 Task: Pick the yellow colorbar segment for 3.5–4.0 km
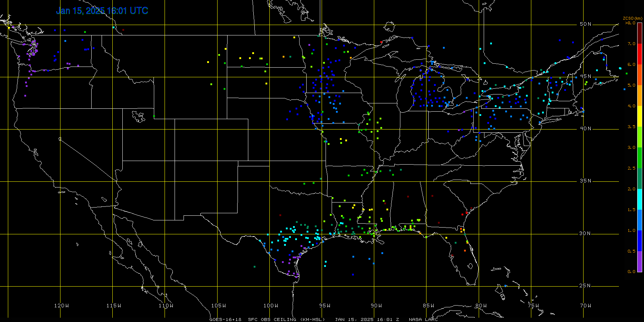[640, 116]
